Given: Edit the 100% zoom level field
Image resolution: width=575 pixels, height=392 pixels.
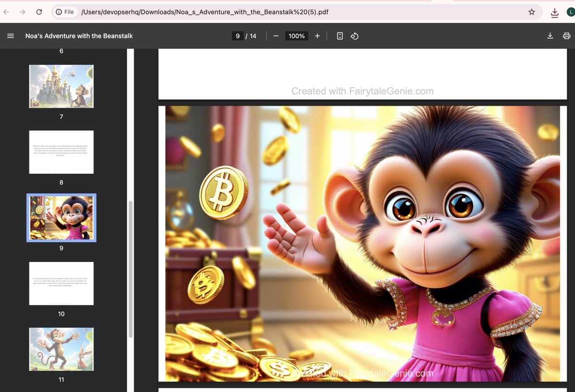Looking at the screenshot, I should tap(297, 36).
